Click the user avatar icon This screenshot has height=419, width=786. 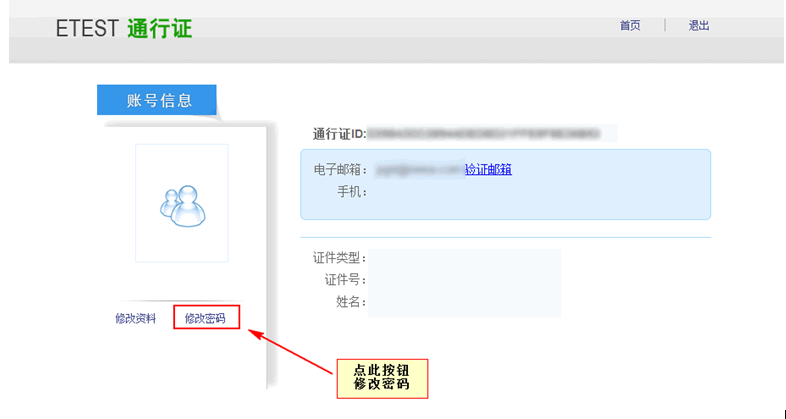pos(181,203)
